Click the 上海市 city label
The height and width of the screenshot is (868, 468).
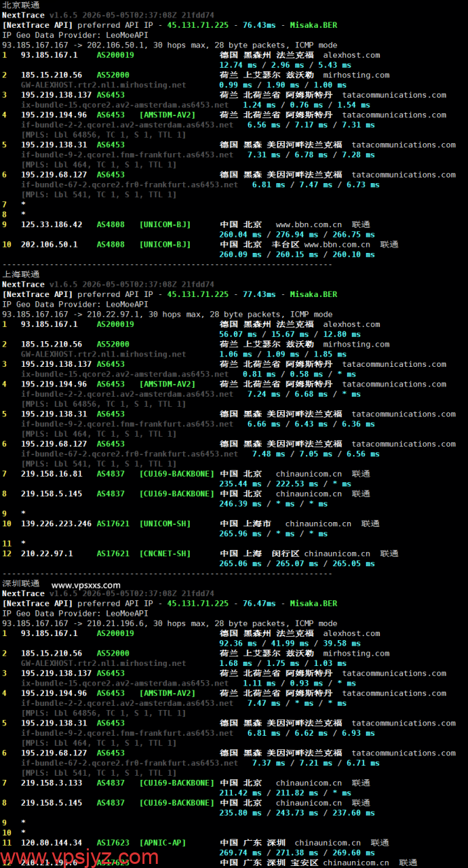coord(257,524)
